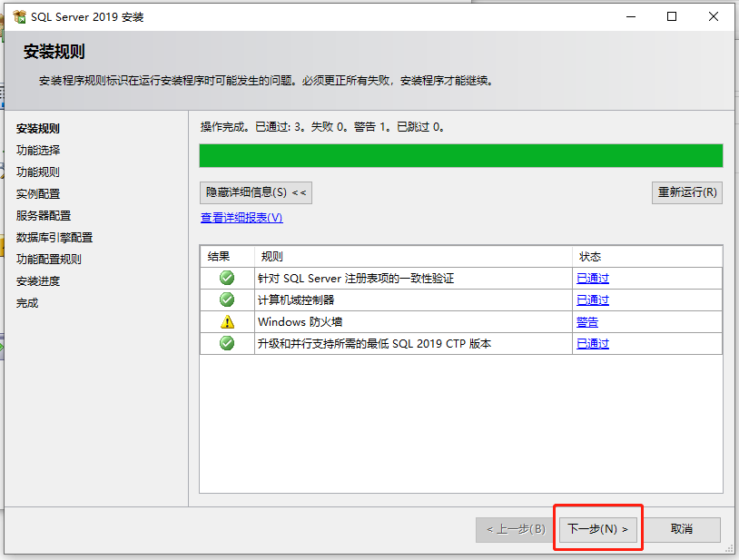Screen dimensions: 739x560
Task: Click the 取消 button
Action: [682, 529]
